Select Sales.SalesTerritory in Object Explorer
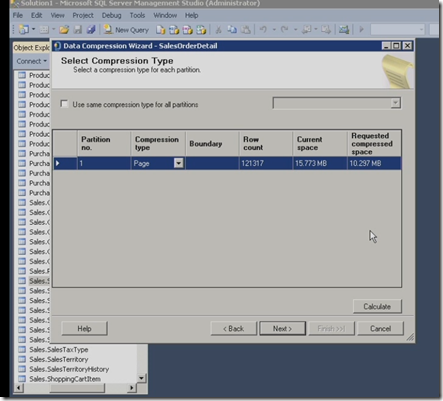443x401 pixels. point(59,359)
